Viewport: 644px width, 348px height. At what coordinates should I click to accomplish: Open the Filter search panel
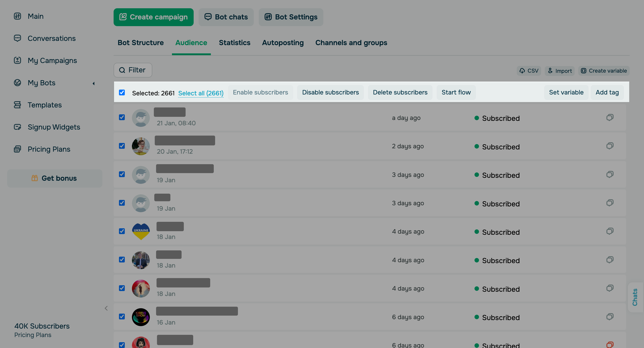tap(133, 70)
